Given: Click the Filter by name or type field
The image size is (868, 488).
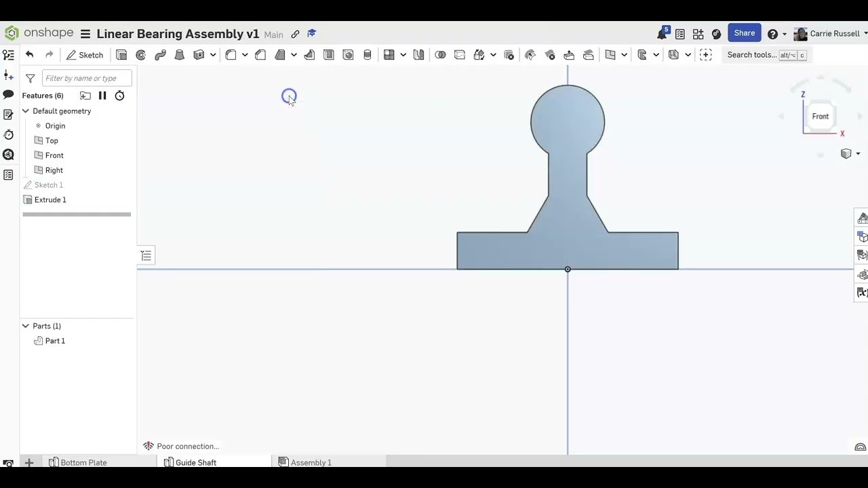Looking at the screenshot, I should pos(87,78).
